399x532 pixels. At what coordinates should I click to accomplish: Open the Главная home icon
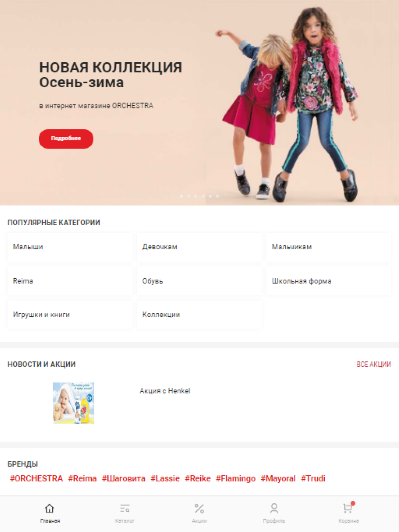(x=49, y=508)
